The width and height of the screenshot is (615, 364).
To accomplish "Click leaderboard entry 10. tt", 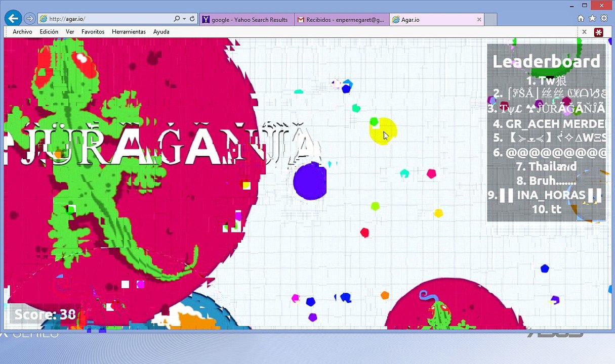I will 546,209.
